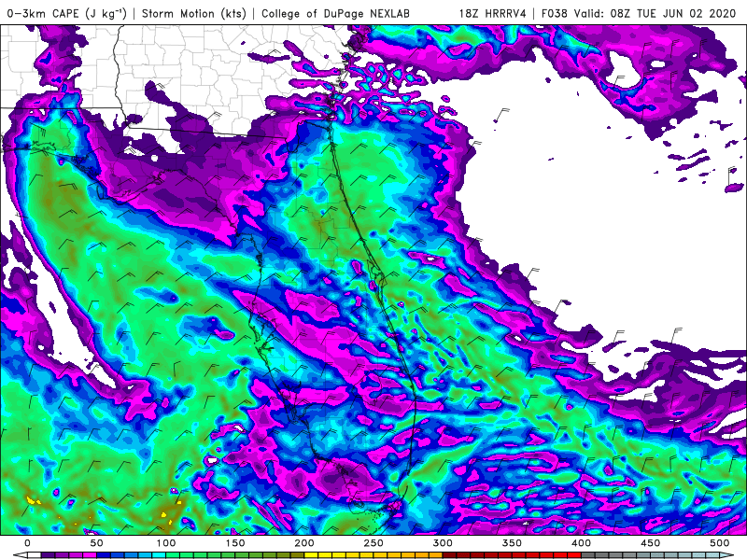Click the '0' color scale label

[28, 543]
